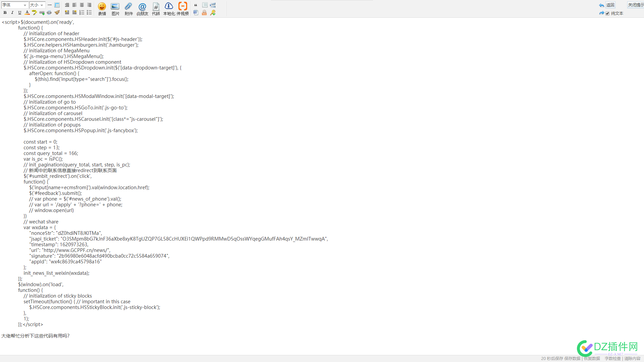Open the 字体 font family dropdown
644x362 pixels.
[x=14, y=5]
